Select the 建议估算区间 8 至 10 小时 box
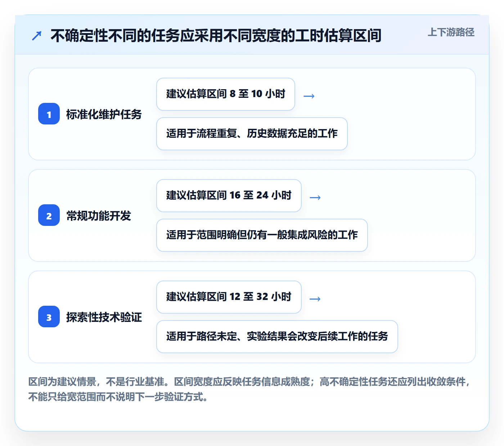 [226, 94]
